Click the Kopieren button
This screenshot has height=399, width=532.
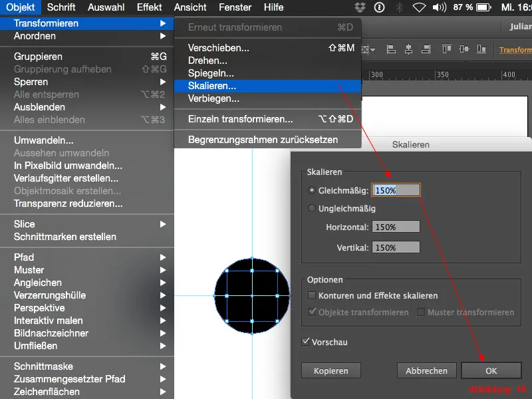pyautogui.click(x=331, y=370)
